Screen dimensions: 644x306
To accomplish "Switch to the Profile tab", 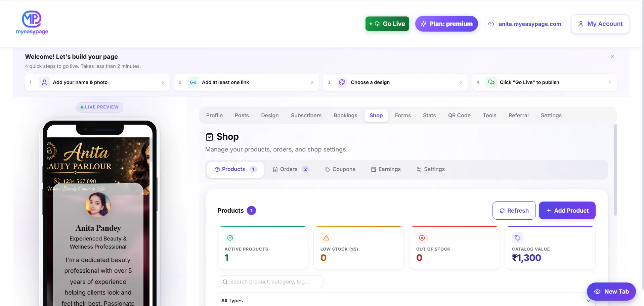I will (x=214, y=116).
